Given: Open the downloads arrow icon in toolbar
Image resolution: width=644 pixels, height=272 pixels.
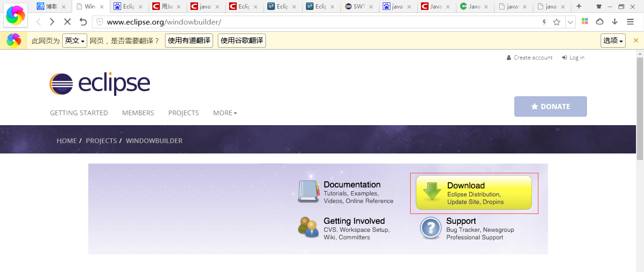Looking at the screenshot, I should coord(615,22).
